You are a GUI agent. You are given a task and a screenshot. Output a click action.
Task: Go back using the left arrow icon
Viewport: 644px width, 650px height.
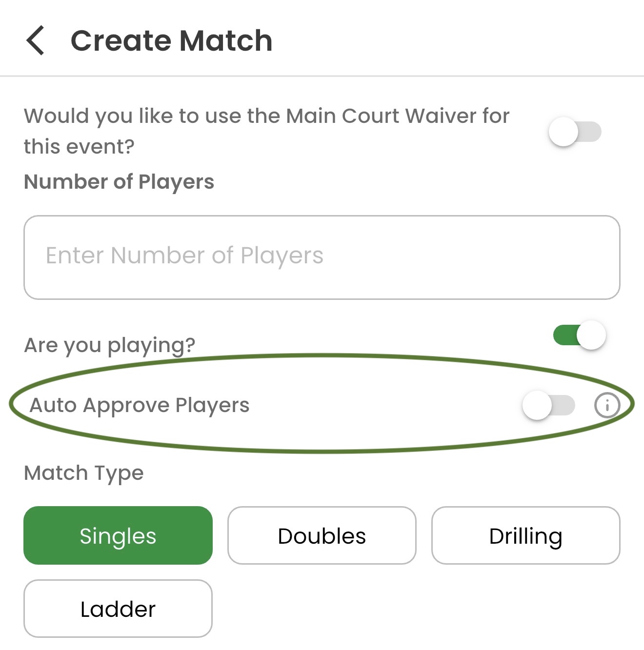pos(35,40)
